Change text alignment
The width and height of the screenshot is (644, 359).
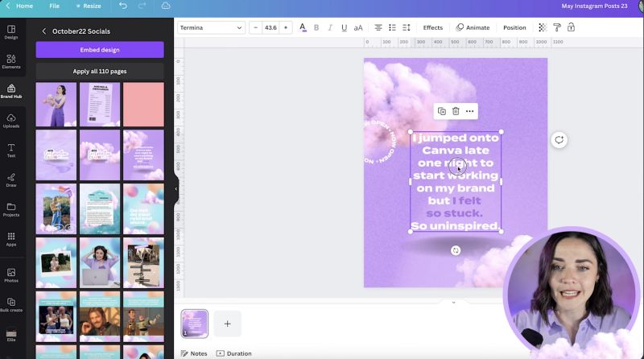pyautogui.click(x=378, y=27)
